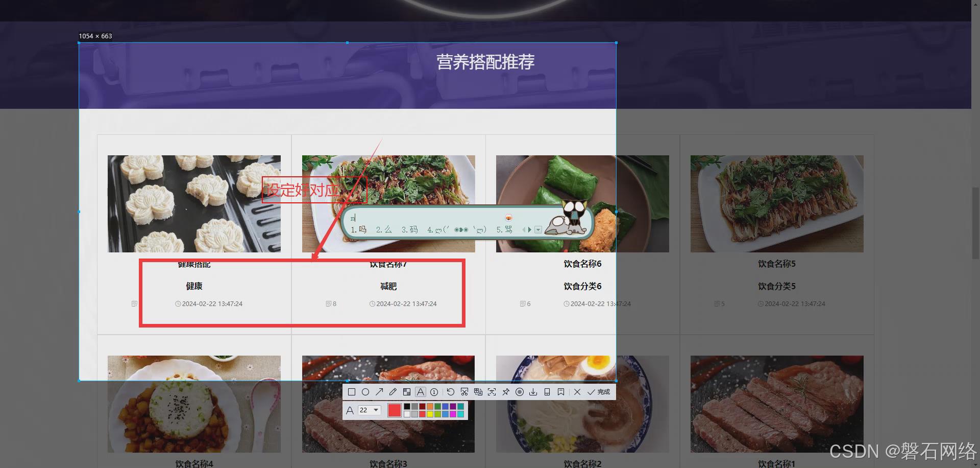Select the numbered step marker tool
This screenshot has height=468, width=980.
(x=434, y=392)
